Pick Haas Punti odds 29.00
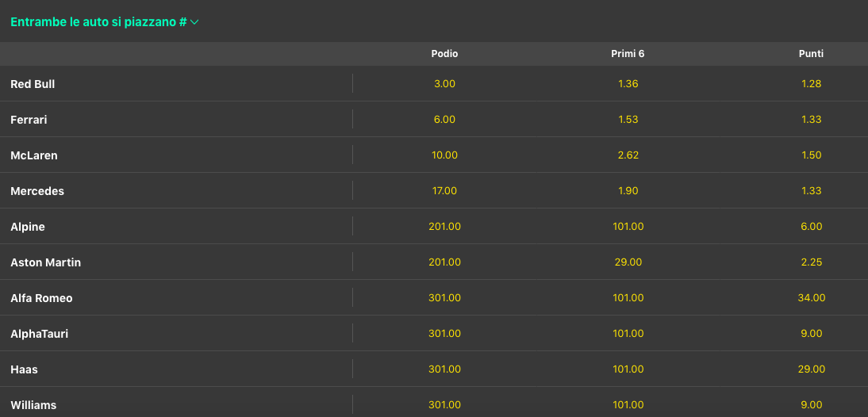The image size is (868, 417). point(811,369)
